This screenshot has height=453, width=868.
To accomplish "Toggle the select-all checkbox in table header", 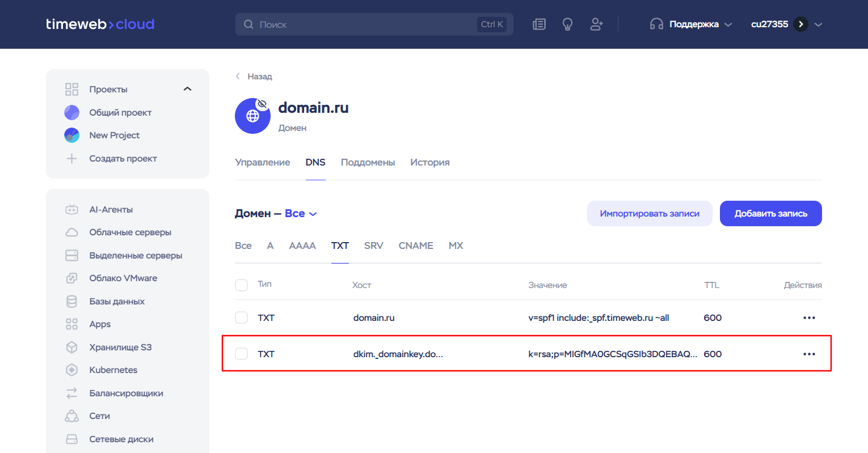I will 242,285.
